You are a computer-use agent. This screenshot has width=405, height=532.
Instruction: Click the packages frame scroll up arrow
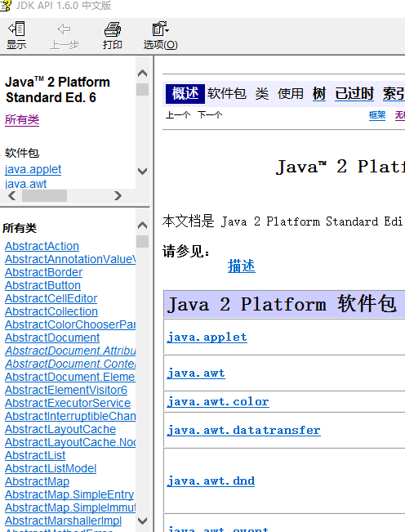tap(143, 74)
